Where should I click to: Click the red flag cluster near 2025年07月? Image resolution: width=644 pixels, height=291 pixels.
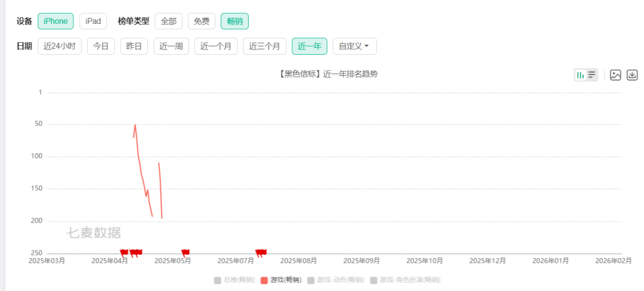(x=261, y=252)
